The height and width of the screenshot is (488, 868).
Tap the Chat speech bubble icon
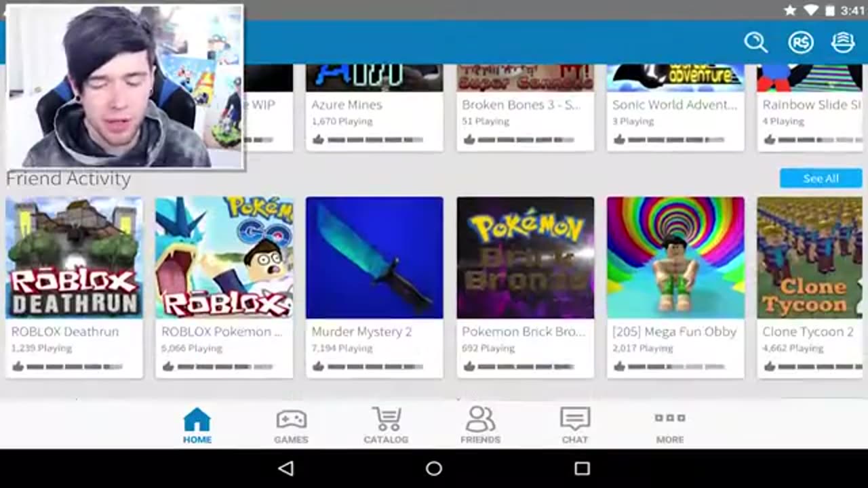[x=575, y=420]
